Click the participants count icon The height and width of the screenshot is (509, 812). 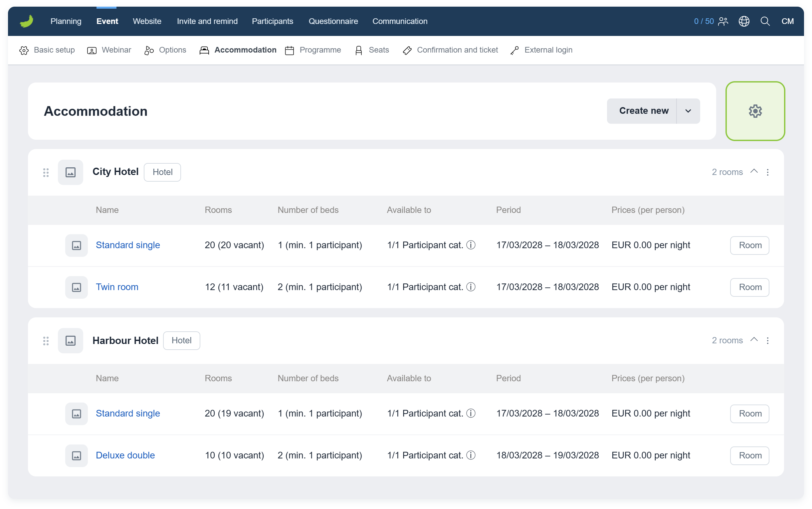click(x=723, y=21)
